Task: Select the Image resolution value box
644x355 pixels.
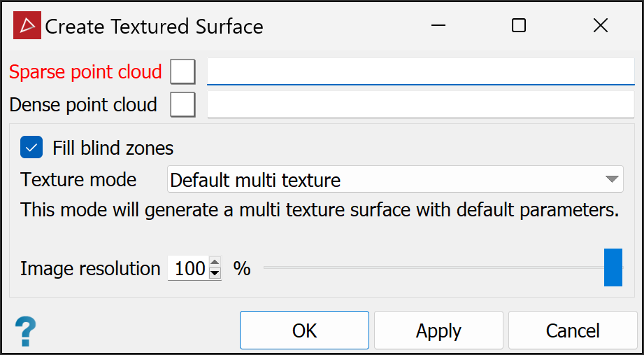Action: [x=189, y=268]
